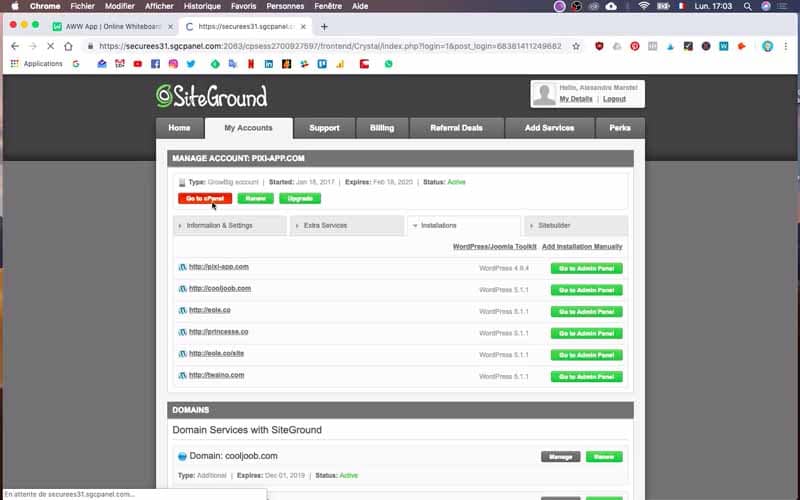This screenshot has height=500, width=800.
Task: Open the Netflix bookmark
Action: (x=251, y=64)
